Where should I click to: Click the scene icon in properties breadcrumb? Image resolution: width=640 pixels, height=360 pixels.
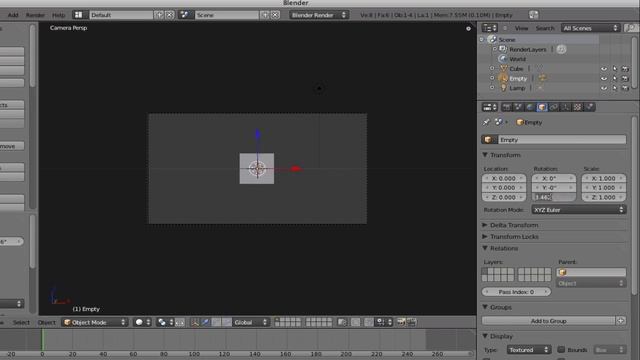tap(498, 122)
